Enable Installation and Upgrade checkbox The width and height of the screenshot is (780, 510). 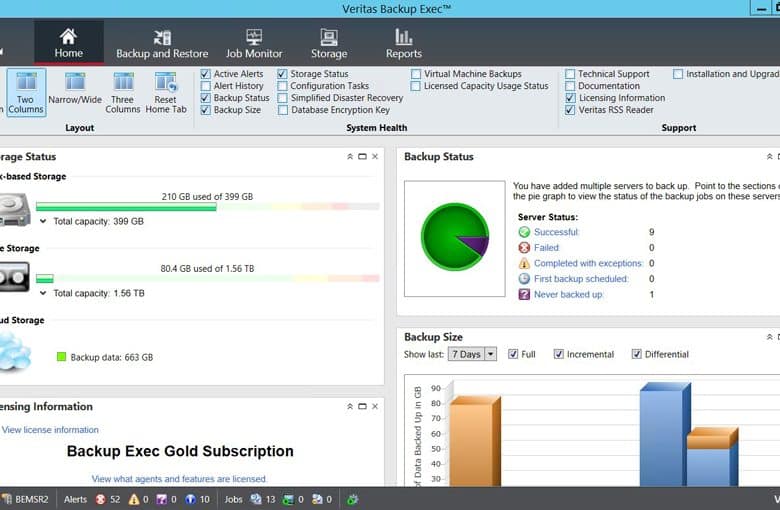pos(678,74)
